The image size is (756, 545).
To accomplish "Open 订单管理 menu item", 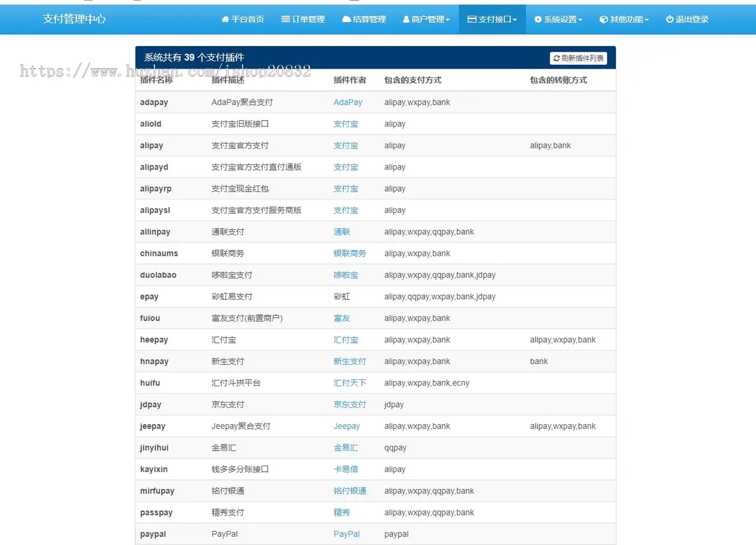I will tap(303, 20).
